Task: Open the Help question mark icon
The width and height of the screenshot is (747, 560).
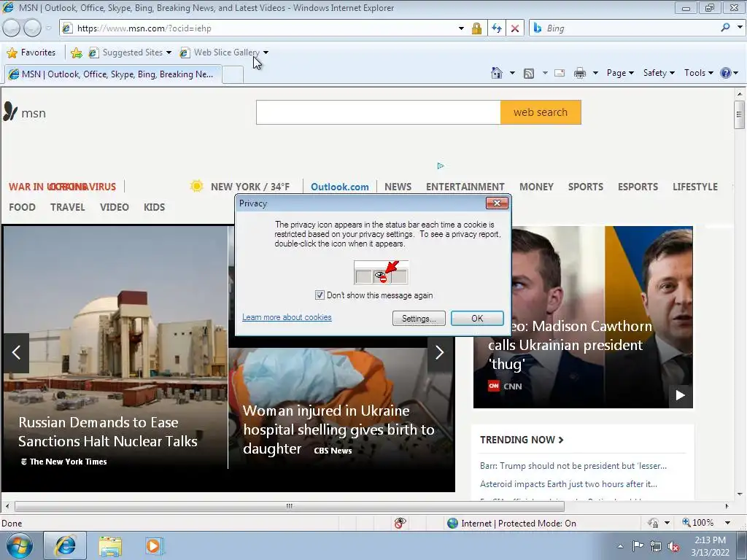Action: (x=725, y=73)
